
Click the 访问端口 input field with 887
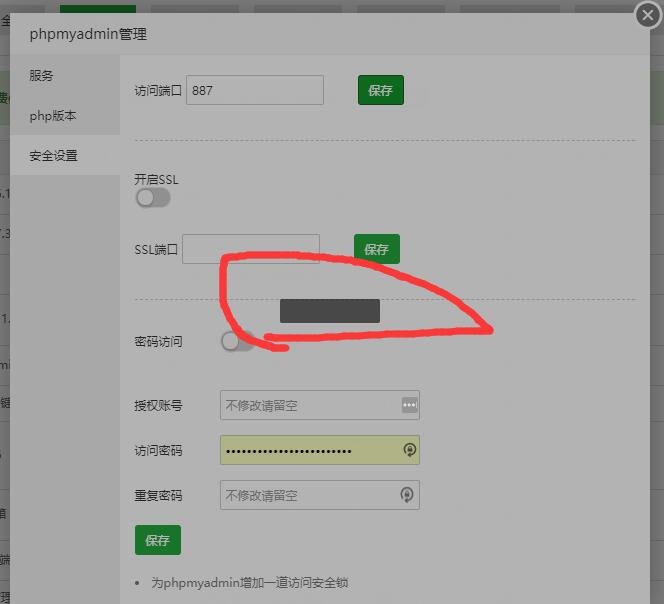(255, 90)
